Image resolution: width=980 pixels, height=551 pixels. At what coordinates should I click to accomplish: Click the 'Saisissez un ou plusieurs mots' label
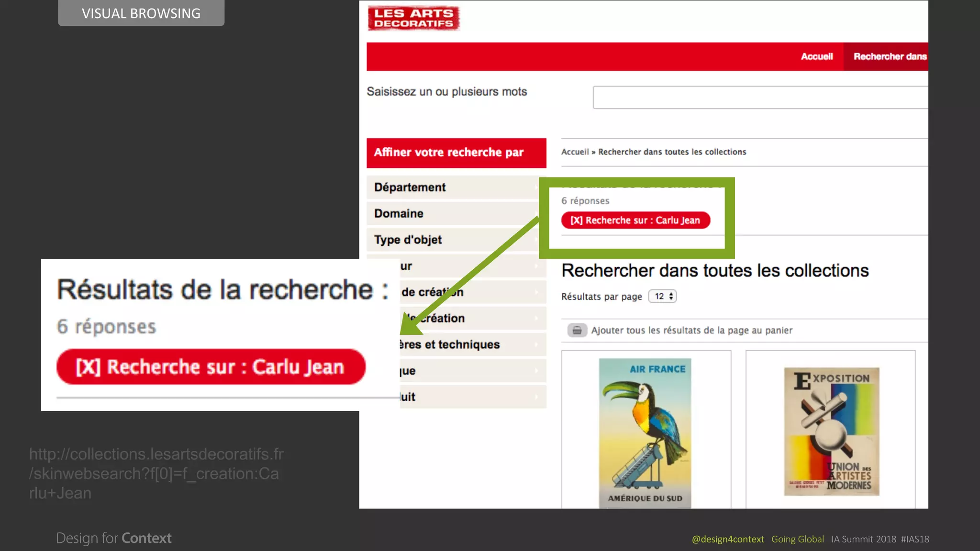[446, 91]
